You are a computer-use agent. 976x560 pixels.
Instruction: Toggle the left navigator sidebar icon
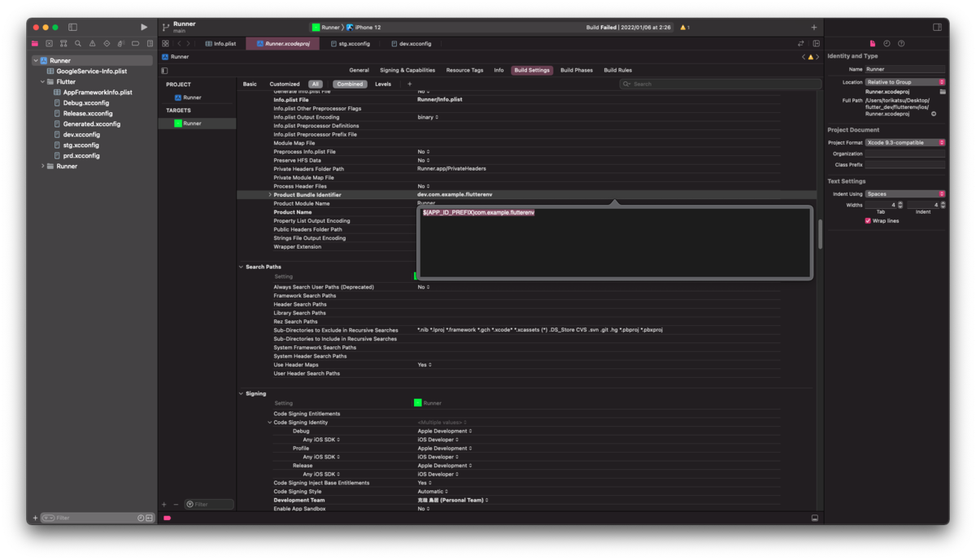72,27
